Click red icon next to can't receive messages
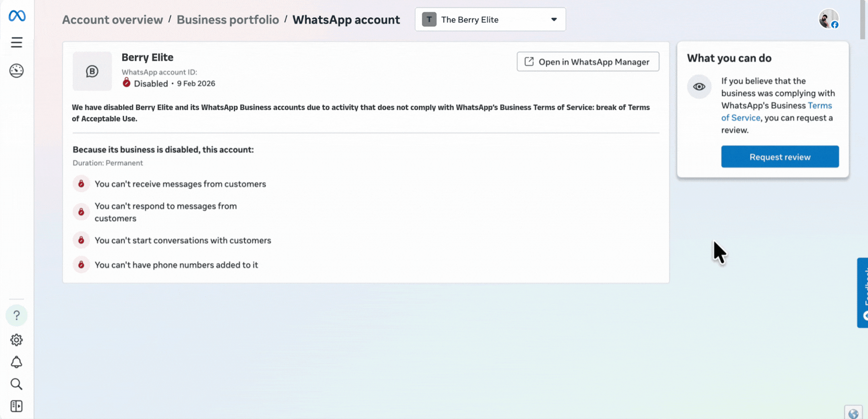868x419 pixels. click(81, 184)
